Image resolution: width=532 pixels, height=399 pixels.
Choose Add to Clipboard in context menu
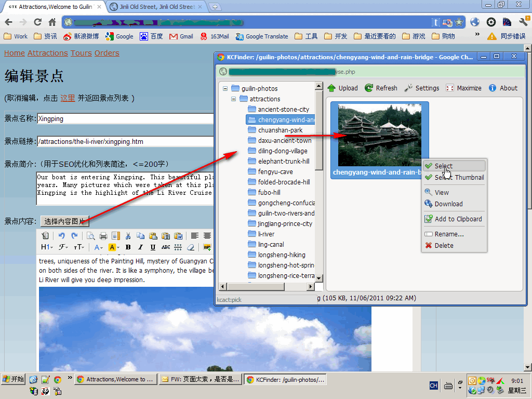pyautogui.click(x=458, y=219)
